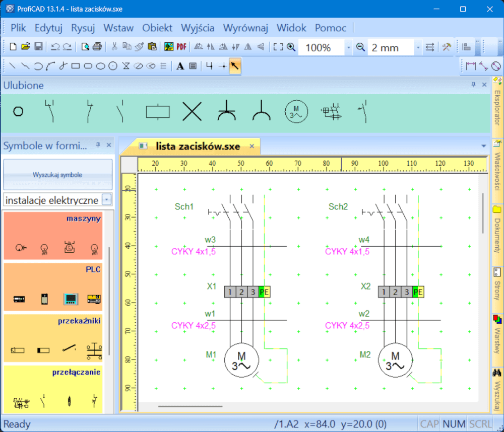The width and height of the screenshot is (504, 432).
Task: Select the M1 motor symbol on canvas
Action: (241, 360)
